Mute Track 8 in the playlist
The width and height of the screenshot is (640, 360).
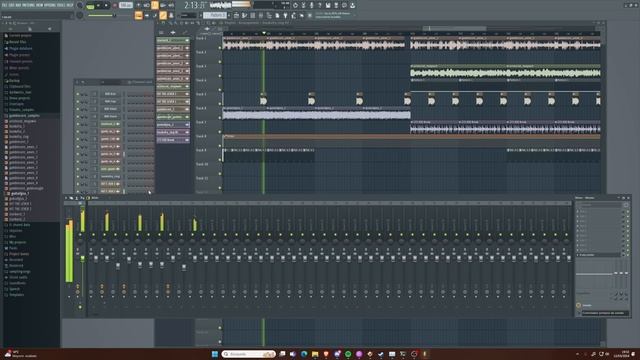coord(220,146)
